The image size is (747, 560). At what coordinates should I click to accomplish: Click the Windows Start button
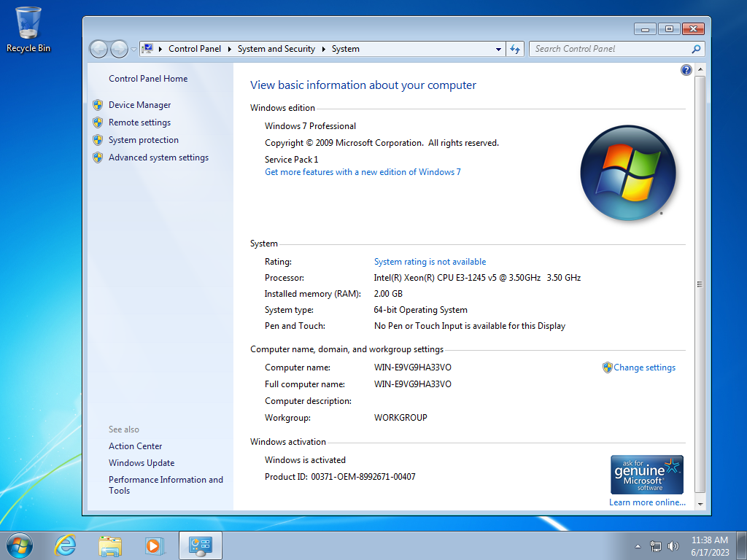click(20, 545)
